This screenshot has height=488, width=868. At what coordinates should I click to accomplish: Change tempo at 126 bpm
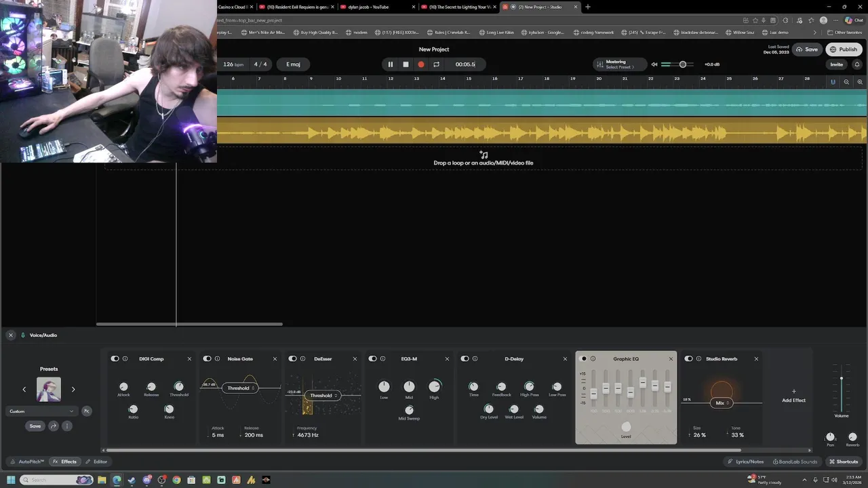tap(233, 64)
